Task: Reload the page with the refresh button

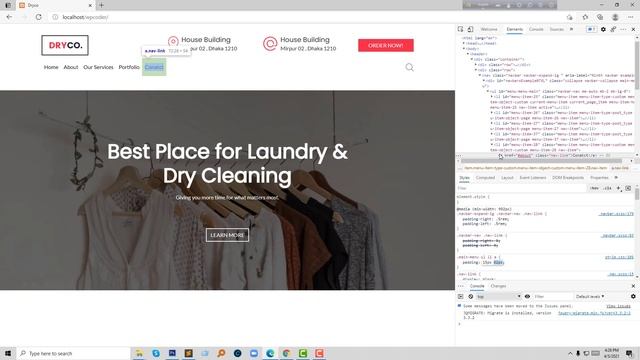Action: tap(38, 17)
